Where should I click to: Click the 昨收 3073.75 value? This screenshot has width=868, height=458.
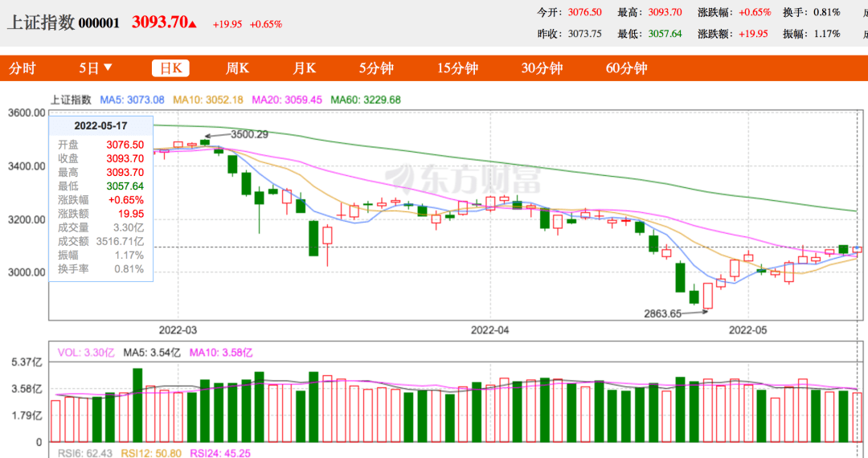coord(584,34)
